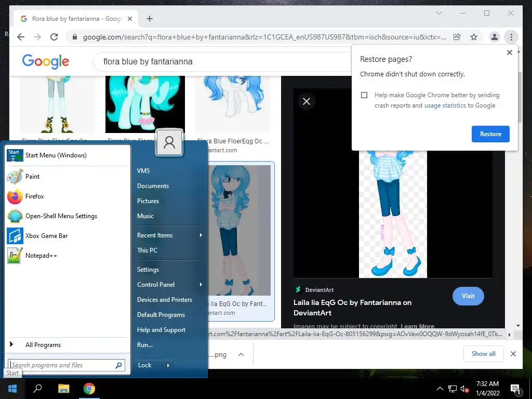The height and width of the screenshot is (399, 532).
Task: Go forward in Chrome
Action: coord(37,37)
